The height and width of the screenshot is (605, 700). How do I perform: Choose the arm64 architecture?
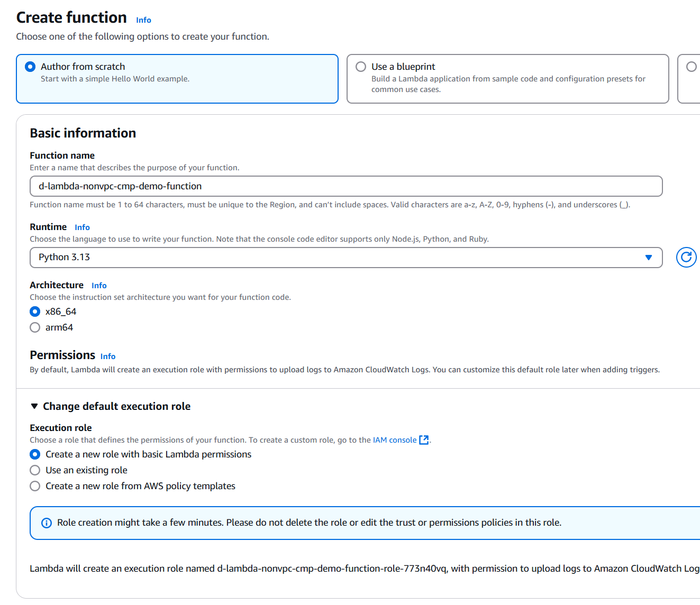[x=35, y=327]
